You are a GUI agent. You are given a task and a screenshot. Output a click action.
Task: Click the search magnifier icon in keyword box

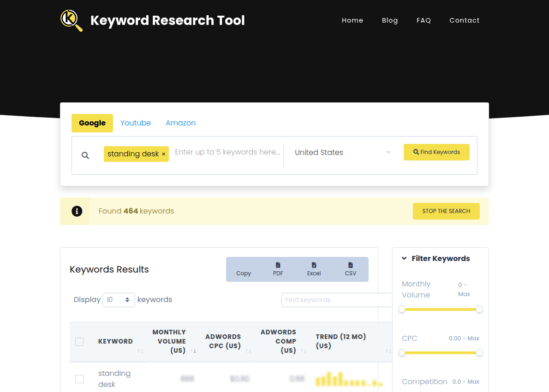(85, 155)
